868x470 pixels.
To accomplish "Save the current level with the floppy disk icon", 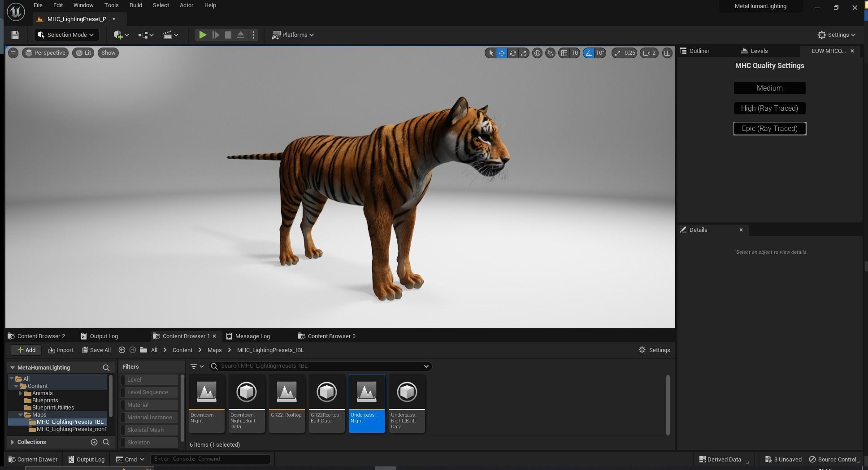I will (15, 35).
